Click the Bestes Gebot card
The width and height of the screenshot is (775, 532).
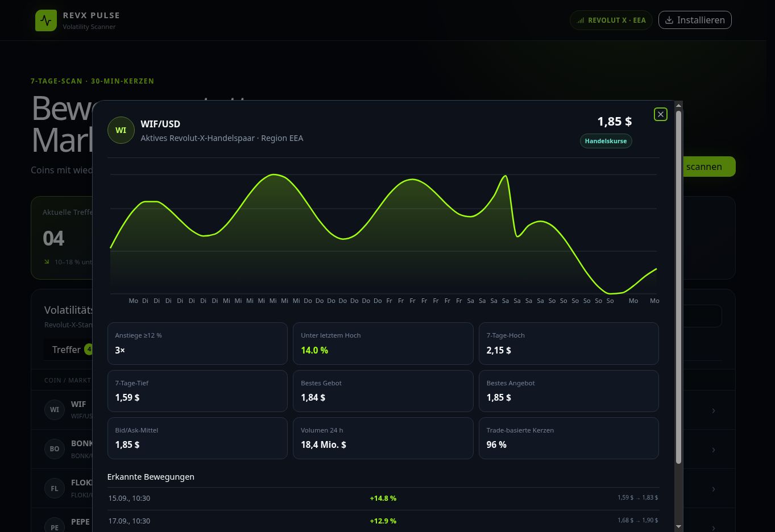tap(383, 391)
